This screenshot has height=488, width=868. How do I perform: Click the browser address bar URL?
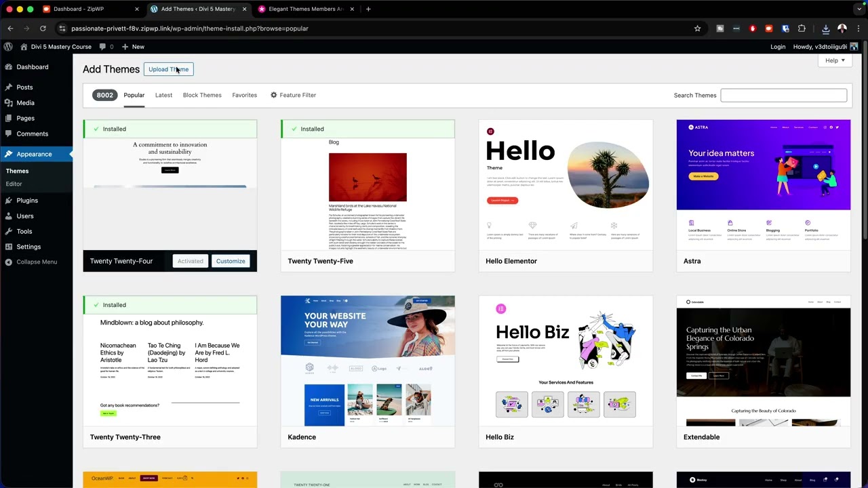tap(190, 28)
